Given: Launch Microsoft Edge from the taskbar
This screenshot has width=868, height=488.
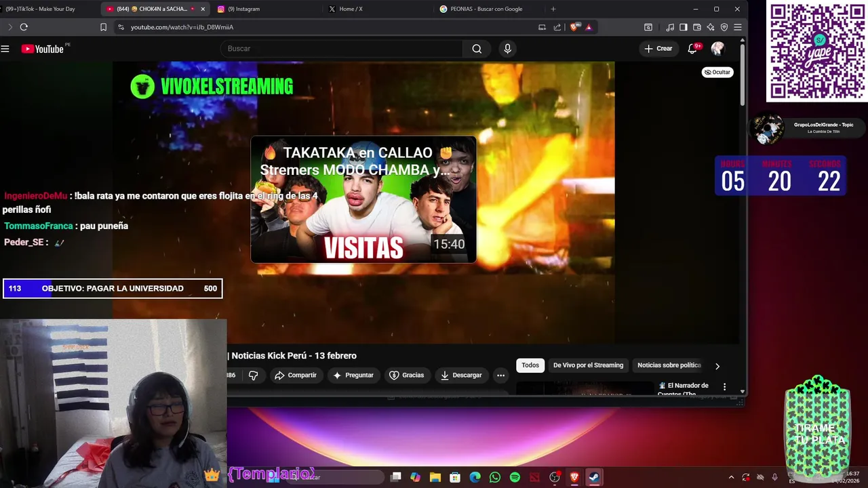Looking at the screenshot, I should tap(475, 477).
